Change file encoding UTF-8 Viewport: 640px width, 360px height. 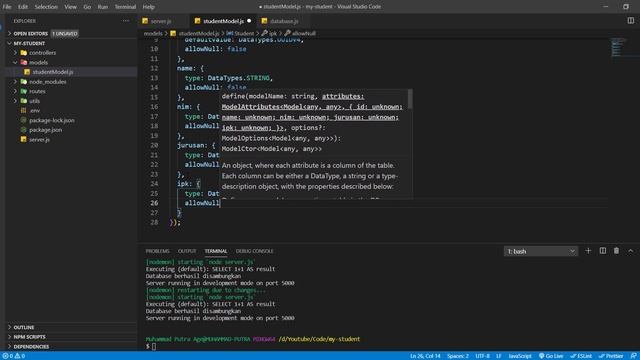click(x=482, y=356)
